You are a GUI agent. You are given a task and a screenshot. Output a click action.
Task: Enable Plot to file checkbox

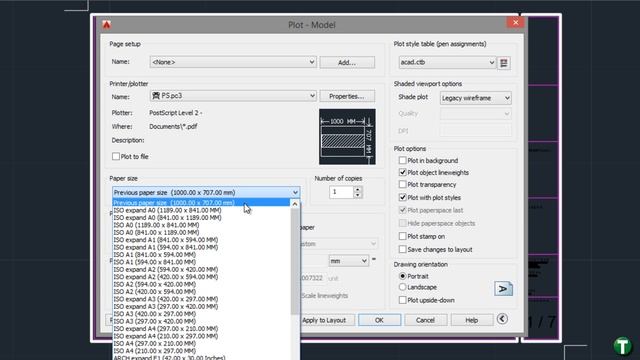[116, 156]
